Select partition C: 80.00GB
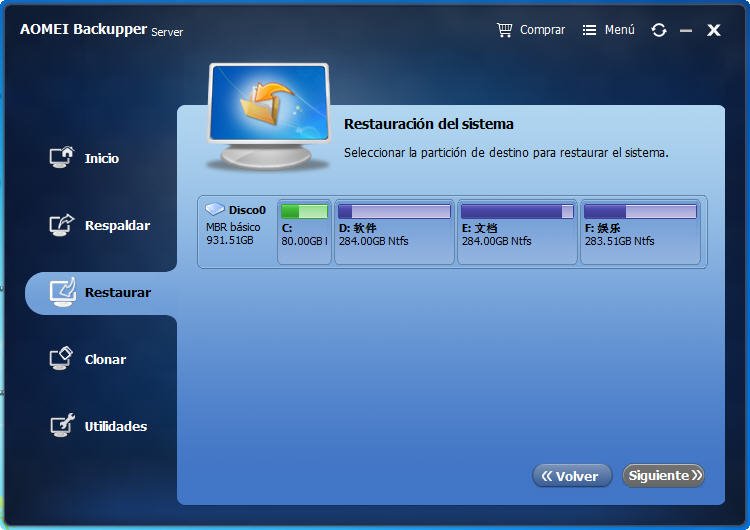Image resolution: width=750 pixels, height=530 pixels. 304,232
